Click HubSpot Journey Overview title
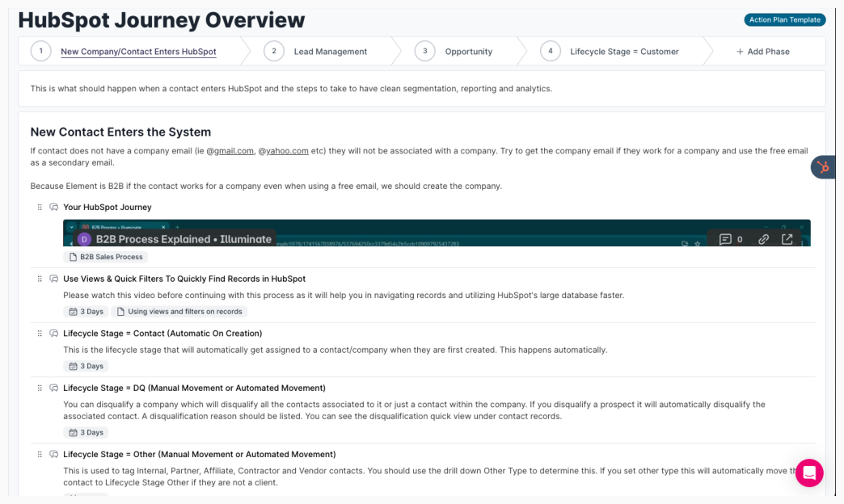844x504 pixels. tap(162, 20)
